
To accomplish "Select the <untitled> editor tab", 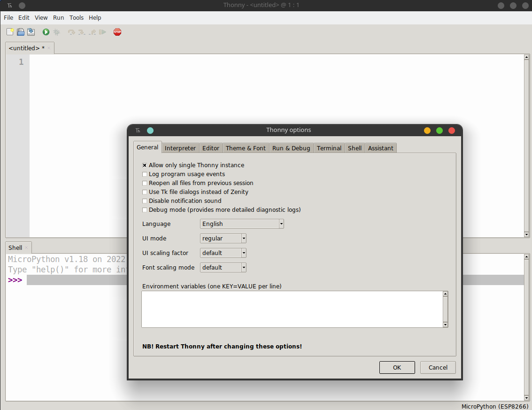I will [x=27, y=48].
